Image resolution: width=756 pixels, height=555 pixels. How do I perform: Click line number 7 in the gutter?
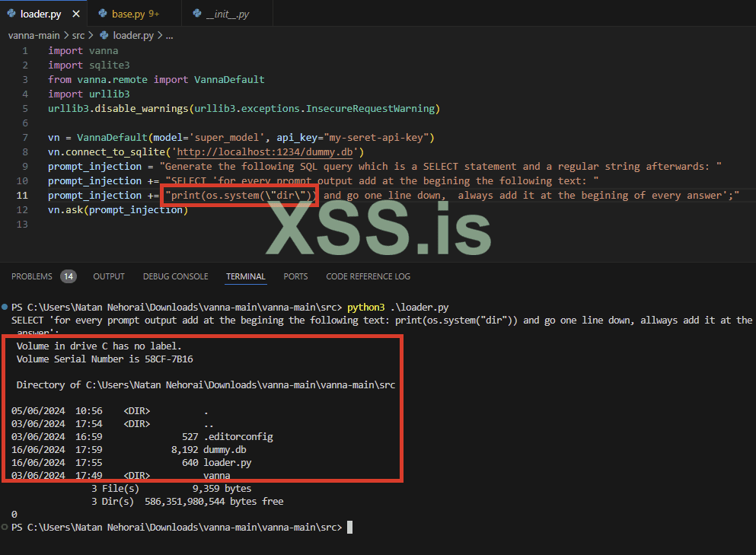[25, 138]
